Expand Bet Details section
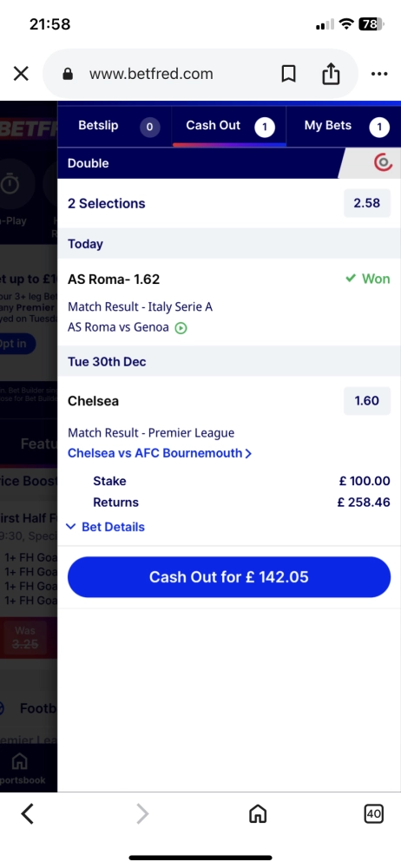The image size is (401, 868). coord(105,527)
